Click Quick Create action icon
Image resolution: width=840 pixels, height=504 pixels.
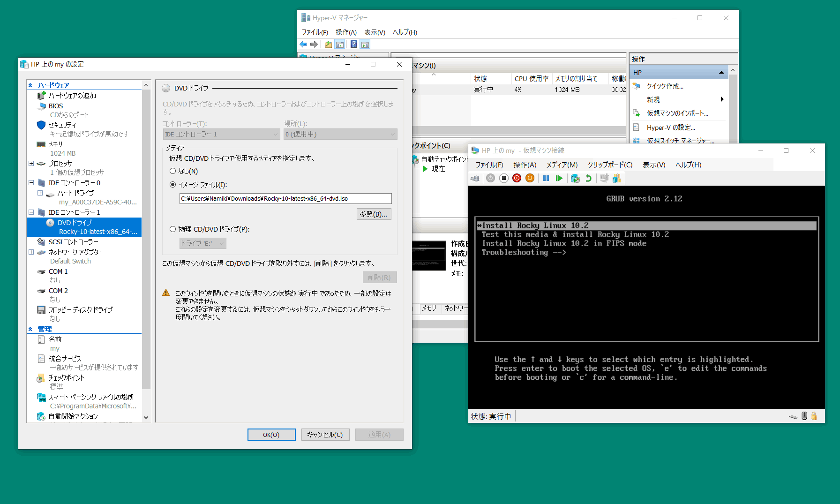[x=637, y=86]
